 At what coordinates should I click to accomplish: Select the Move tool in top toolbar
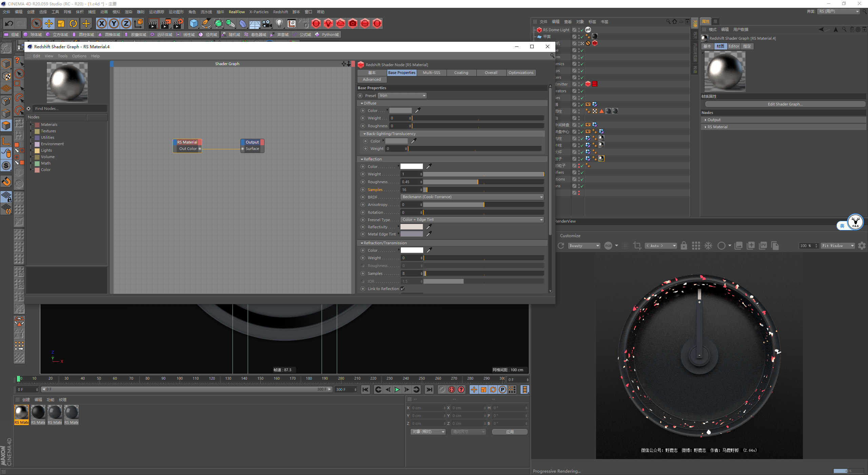point(49,23)
